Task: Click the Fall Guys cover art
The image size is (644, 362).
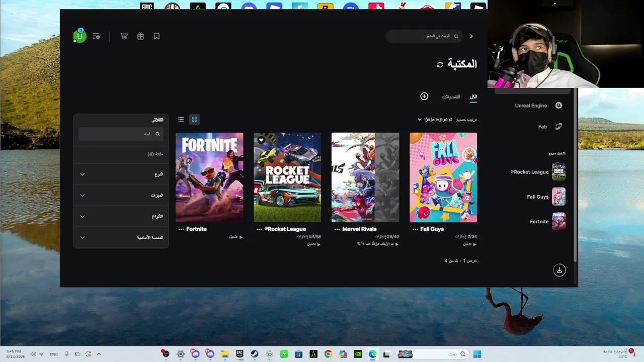Action: (x=443, y=177)
